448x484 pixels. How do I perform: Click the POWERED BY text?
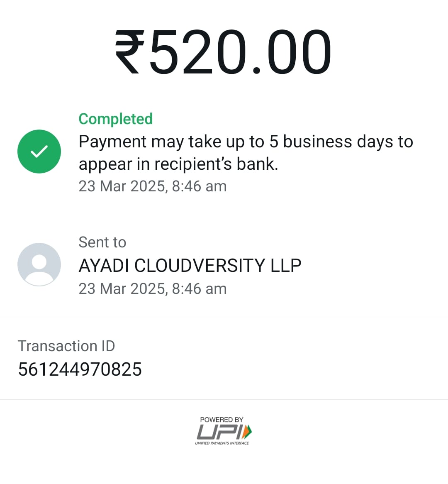(222, 420)
